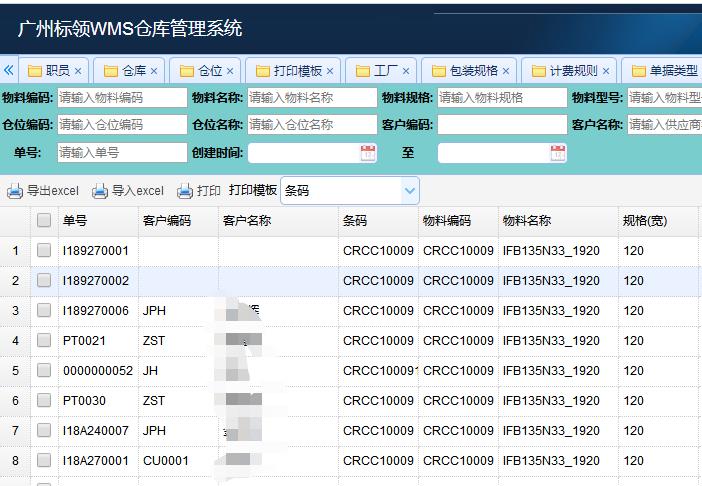The height and width of the screenshot is (486, 702).
Task: Close the 打印模板 tab
Action: coord(330,72)
